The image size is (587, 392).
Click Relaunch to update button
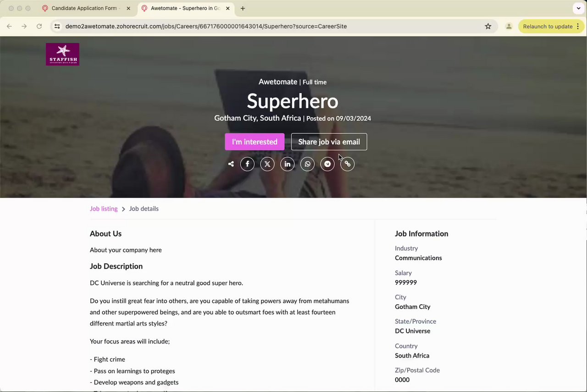click(x=548, y=27)
